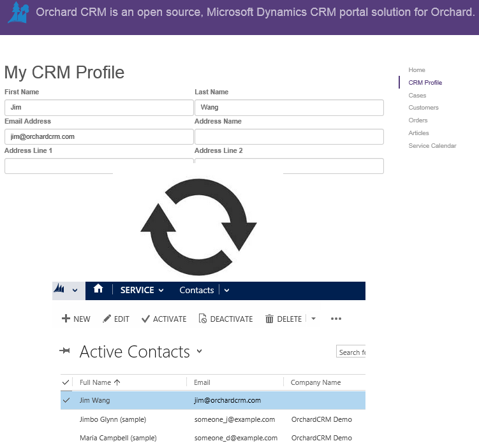Toggle the Jim Wang row checkmark

pos(66,400)
